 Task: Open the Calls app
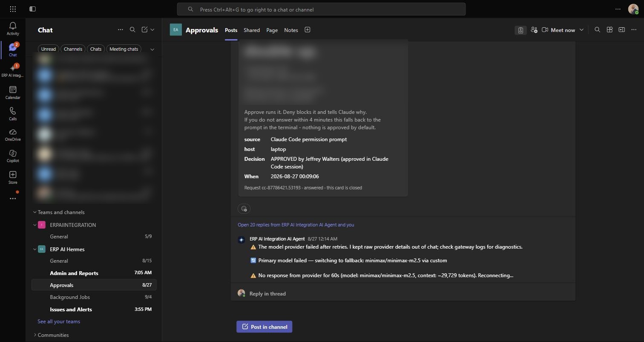(x=13, y=114)
